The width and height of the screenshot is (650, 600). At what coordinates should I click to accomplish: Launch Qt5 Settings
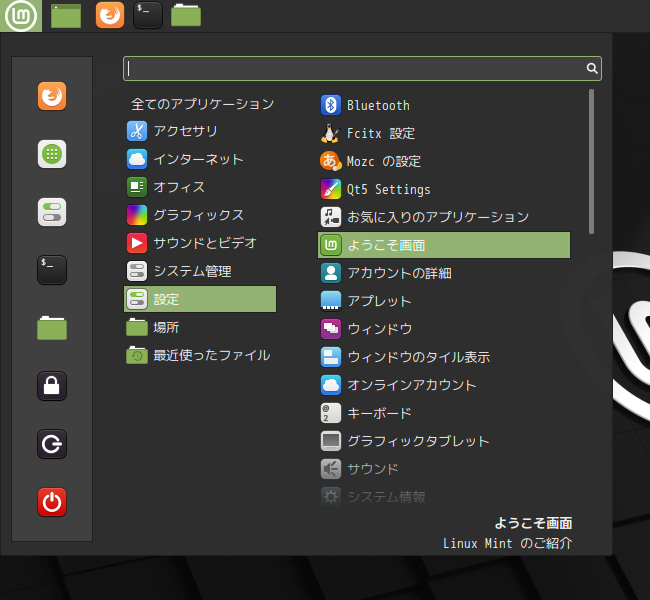(x=444, y=189)
